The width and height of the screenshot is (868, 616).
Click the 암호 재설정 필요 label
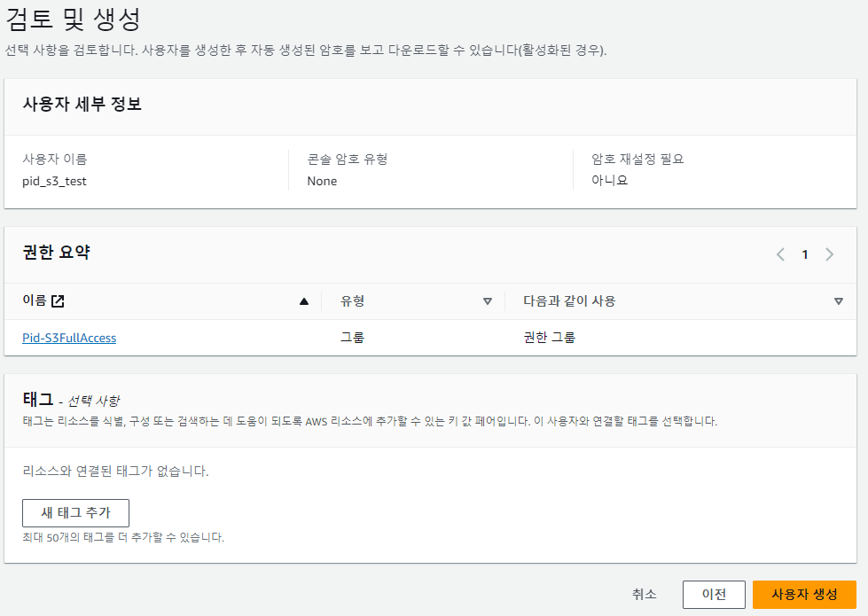(x=637, y=160)
